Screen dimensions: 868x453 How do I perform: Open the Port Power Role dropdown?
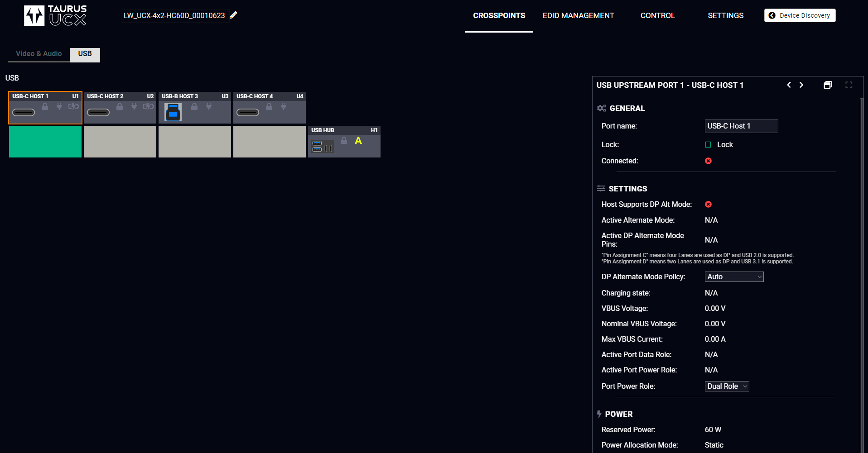(x=727, y=386)
